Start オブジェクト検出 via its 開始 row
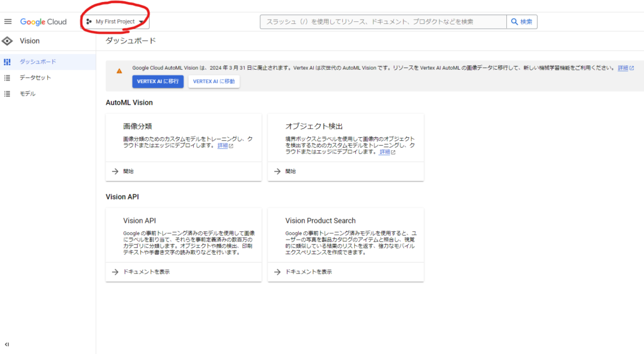Viewport: 644px width, 354px height. (x=346, y=171)
